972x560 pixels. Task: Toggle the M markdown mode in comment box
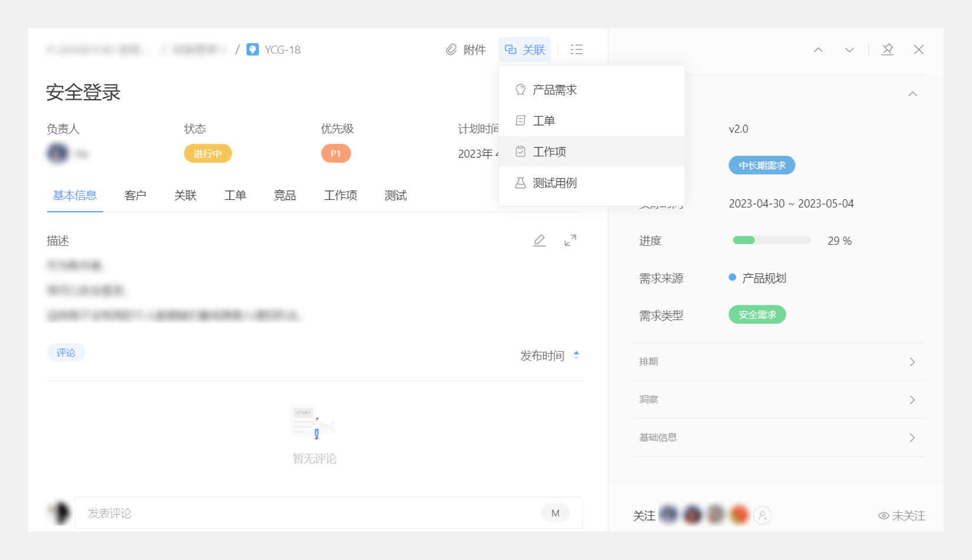pos(555,513)
